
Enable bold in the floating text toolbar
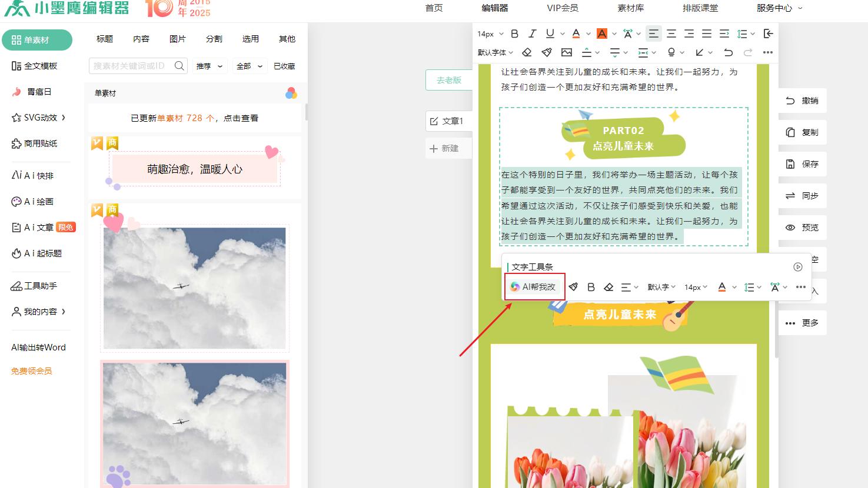coord(591,287)
